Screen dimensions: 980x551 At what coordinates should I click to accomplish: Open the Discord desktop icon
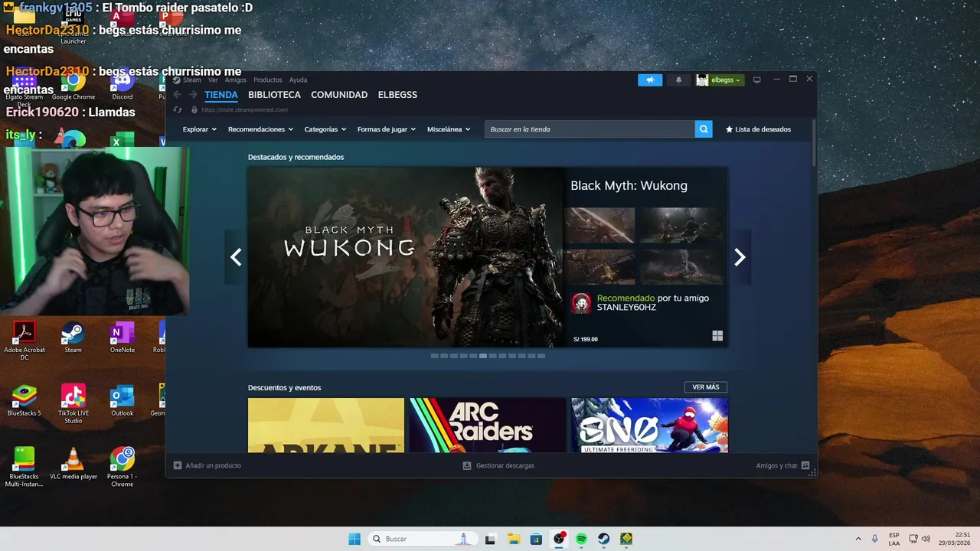click(122, 85)
